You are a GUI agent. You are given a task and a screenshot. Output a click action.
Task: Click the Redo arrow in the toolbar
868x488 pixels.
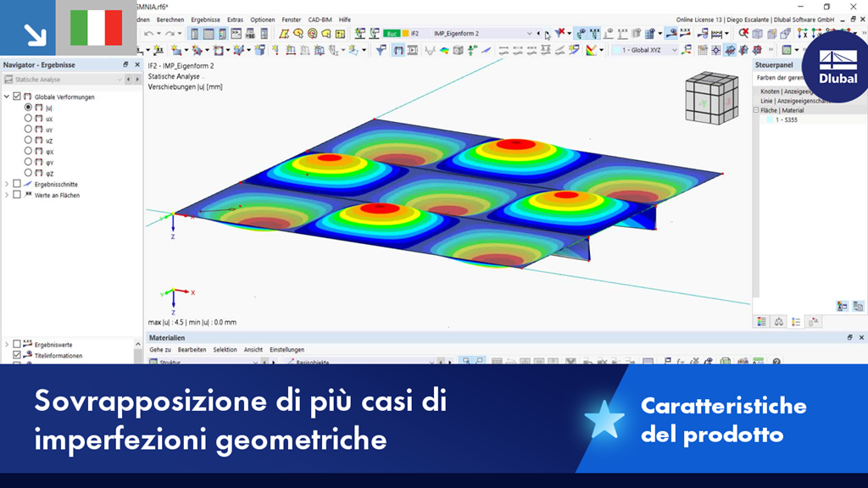point(170,33)
